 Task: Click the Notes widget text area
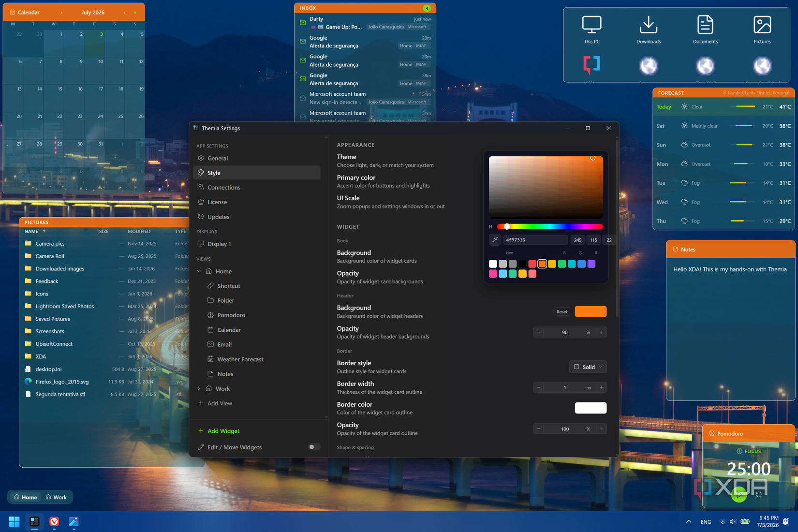pos(730,329)
